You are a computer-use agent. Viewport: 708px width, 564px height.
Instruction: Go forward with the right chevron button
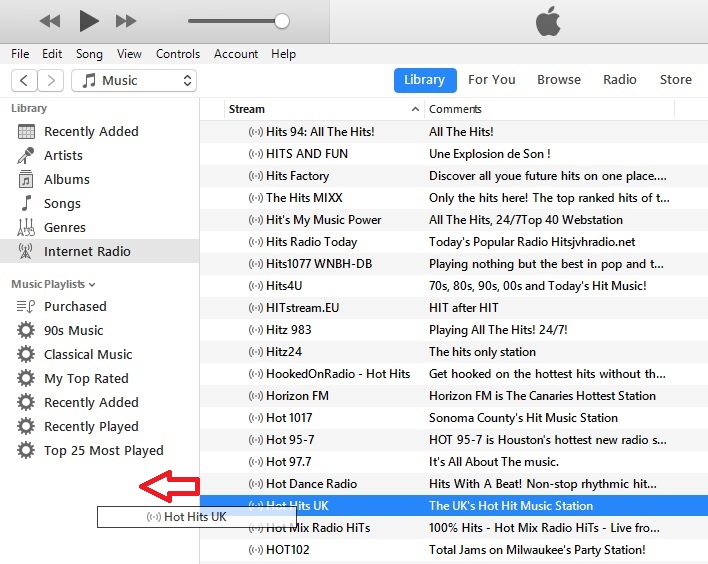click(51, 80)
